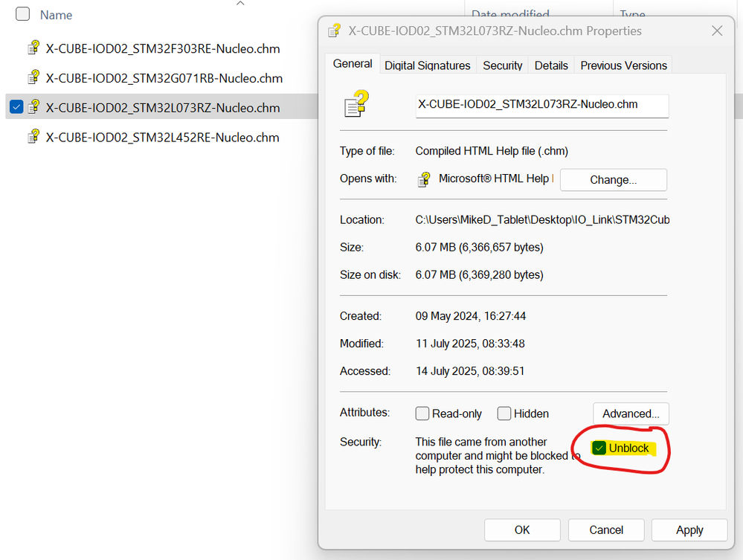Toggle the Unblock security checkbox
The width and height of the screenshot is (743, 560).
pos(599,448)
